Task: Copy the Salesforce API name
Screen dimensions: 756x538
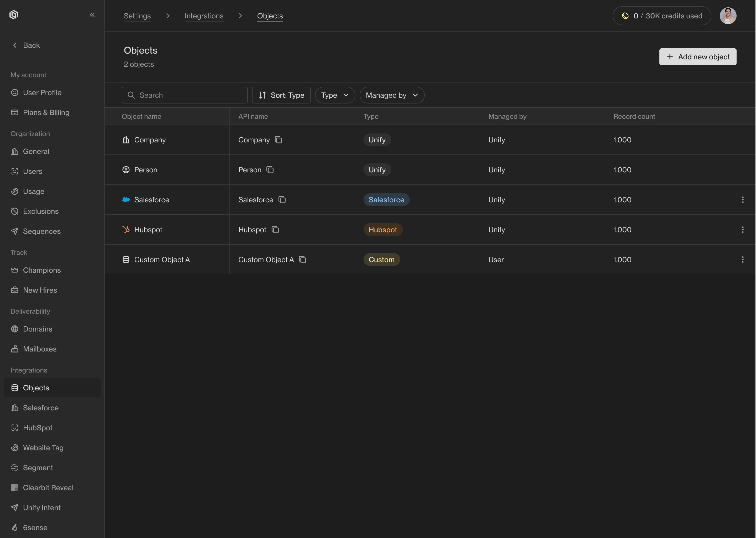Action: (282, 200)
